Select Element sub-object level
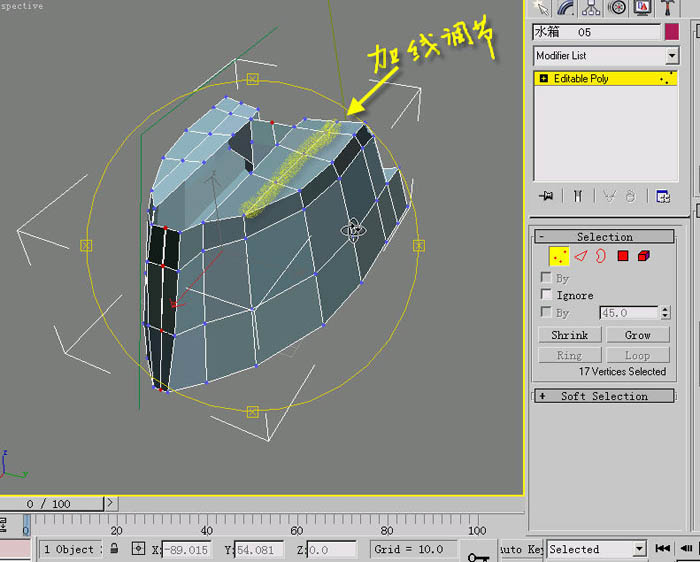Image resolution: width=700 pixels, height=562 pixels. click(644, 256)
